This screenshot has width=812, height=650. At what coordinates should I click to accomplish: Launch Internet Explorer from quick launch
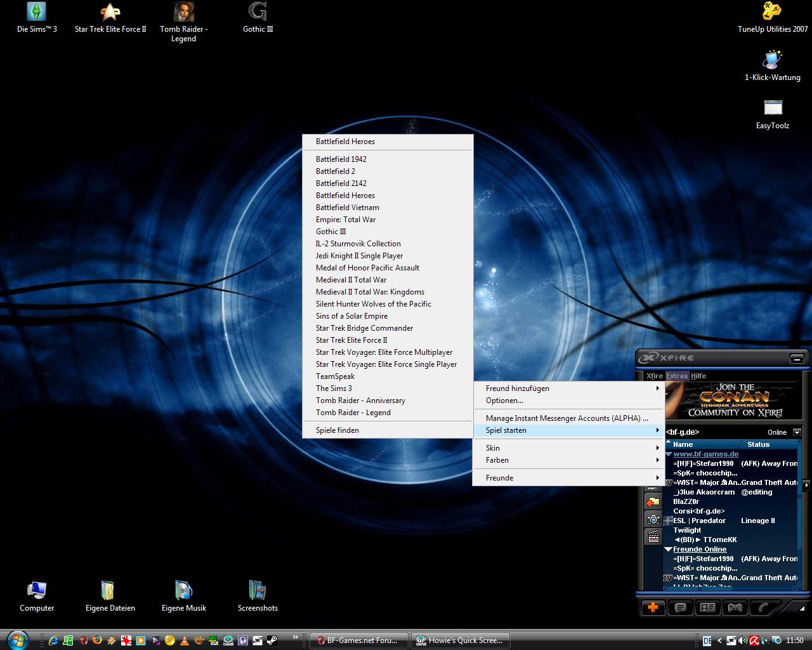[54, 640]
